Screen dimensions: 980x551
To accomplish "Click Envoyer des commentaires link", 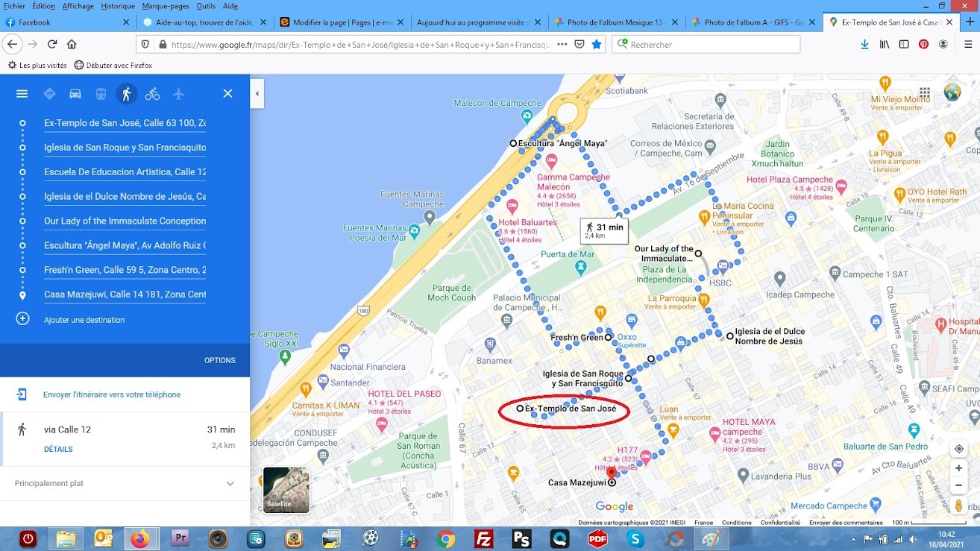I will pyautogui.click(x=846, y=523).
